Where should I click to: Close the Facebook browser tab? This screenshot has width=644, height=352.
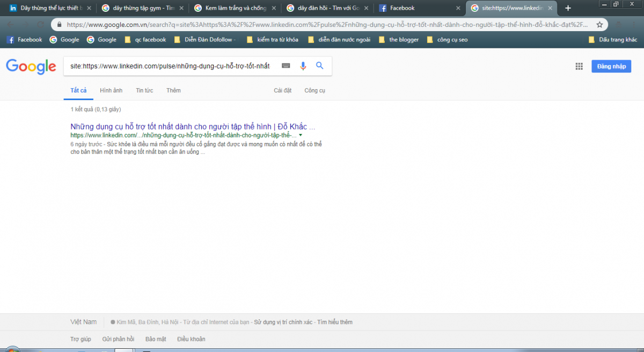[458, 8]
